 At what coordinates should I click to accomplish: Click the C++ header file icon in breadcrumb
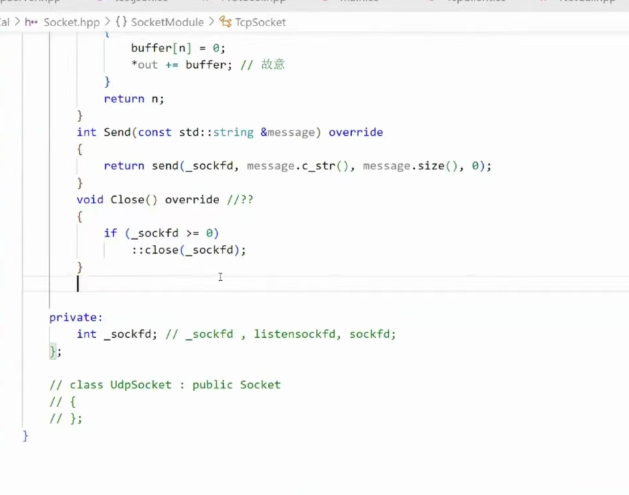click(31, 22)
